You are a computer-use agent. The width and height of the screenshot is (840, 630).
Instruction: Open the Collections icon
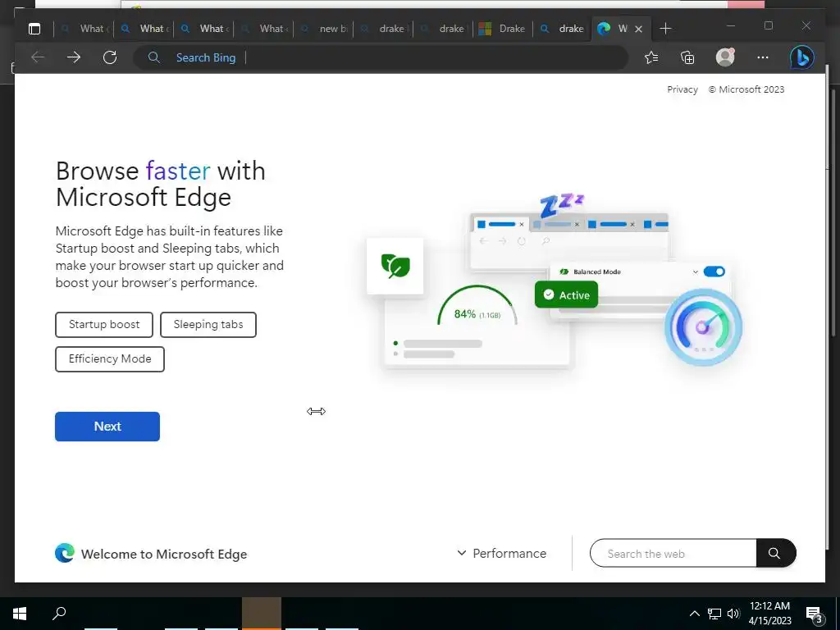tap(687, 57)
